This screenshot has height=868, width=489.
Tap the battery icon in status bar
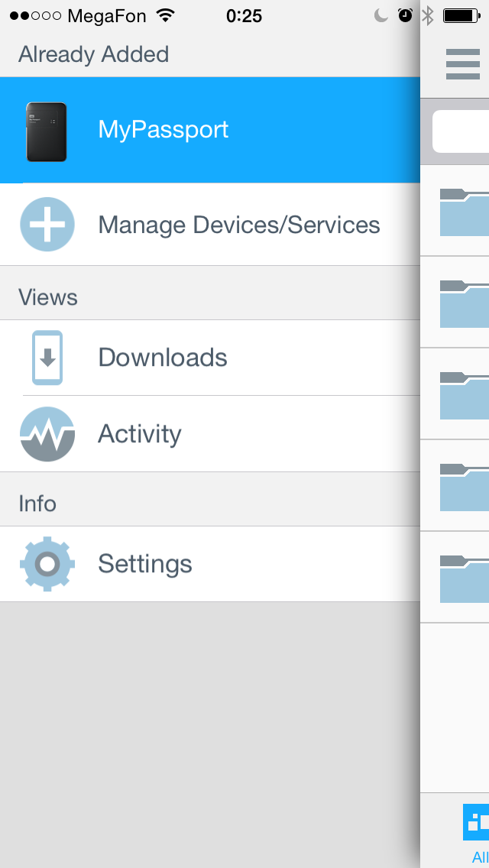pyautogui.click(x=461, y=16)
